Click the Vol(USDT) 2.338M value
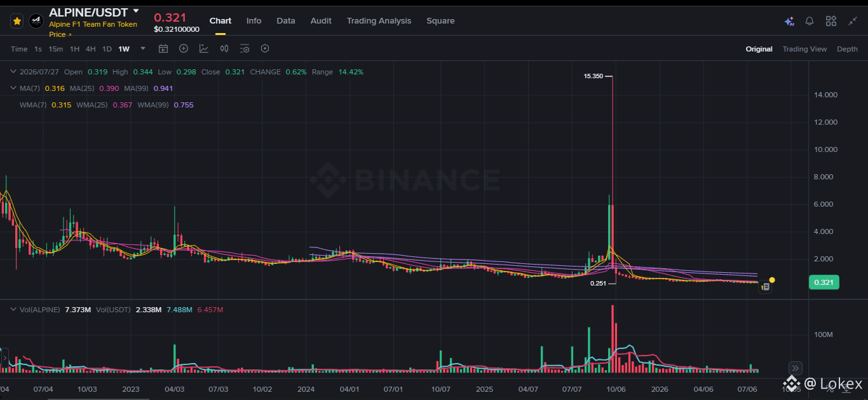 point(147,310)
